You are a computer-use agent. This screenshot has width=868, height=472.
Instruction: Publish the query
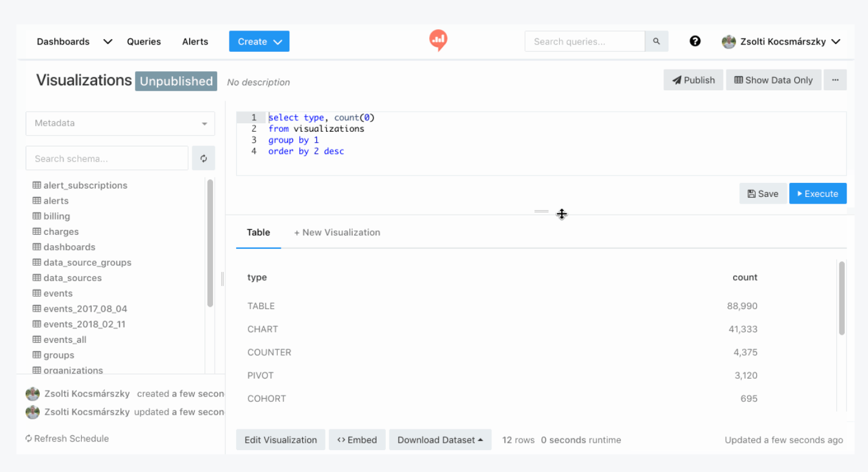tap(693, 80)
